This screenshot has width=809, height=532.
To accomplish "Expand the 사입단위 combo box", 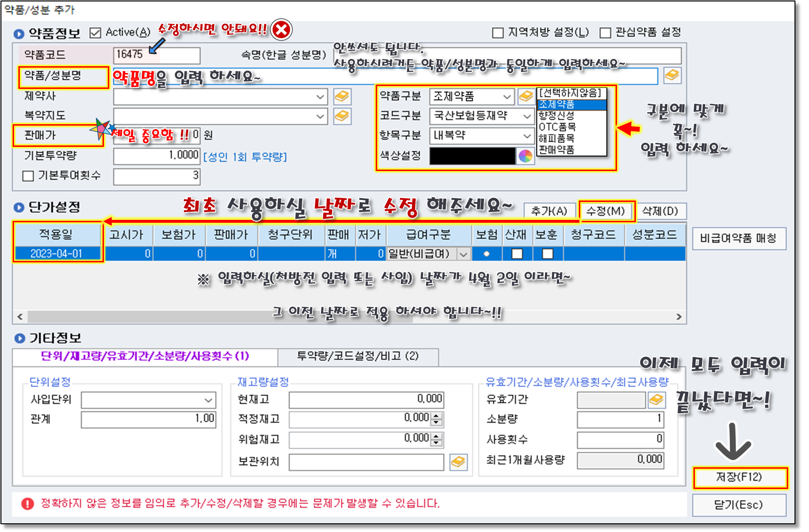I will (208, 400).
